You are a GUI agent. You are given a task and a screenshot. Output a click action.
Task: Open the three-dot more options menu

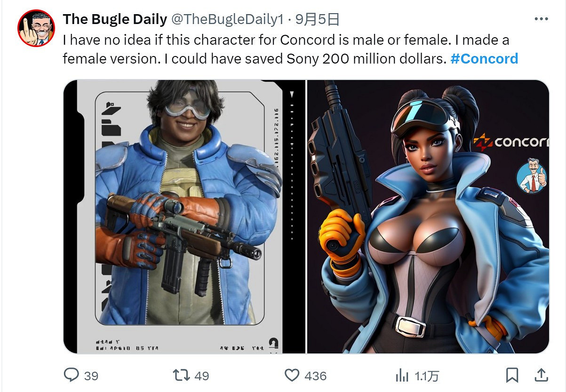click(x=541, y=19)
